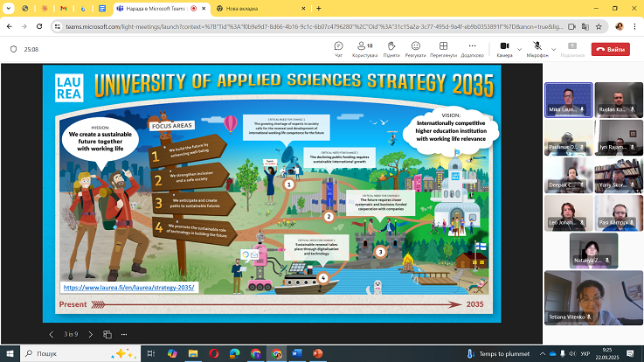Go back to the previous slide
Screen dimensions: 644x362
(50, 334)
